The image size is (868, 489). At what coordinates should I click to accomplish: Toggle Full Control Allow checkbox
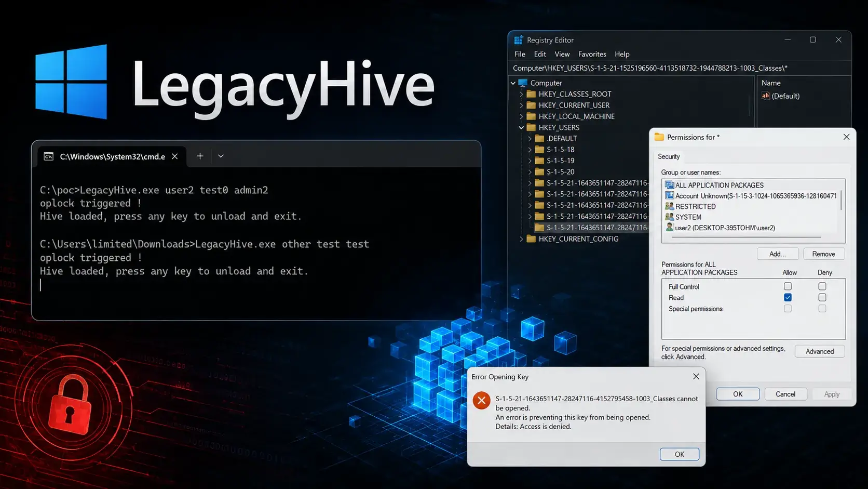[x=788, y=286]
